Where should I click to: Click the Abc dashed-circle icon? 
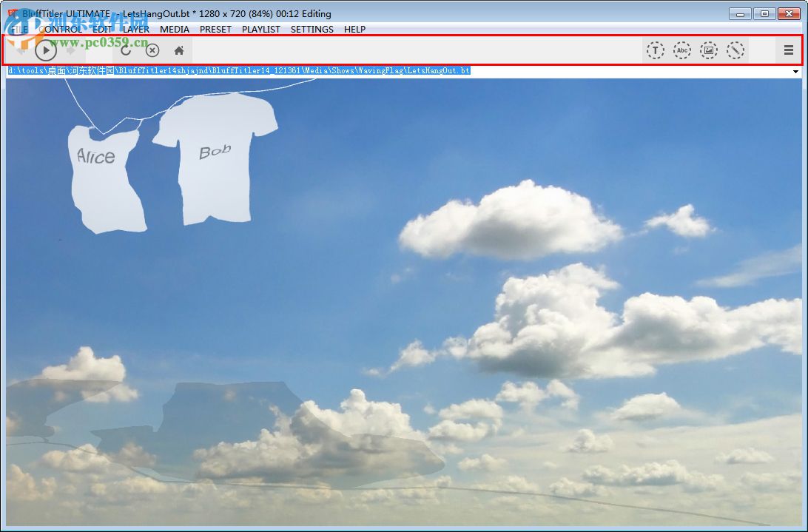(x=681, y=50)
